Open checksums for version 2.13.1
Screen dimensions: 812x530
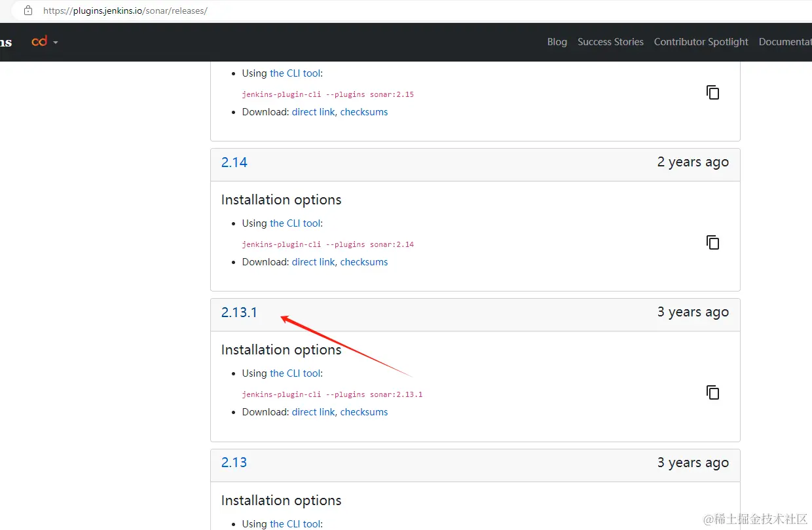click(364, 412)
